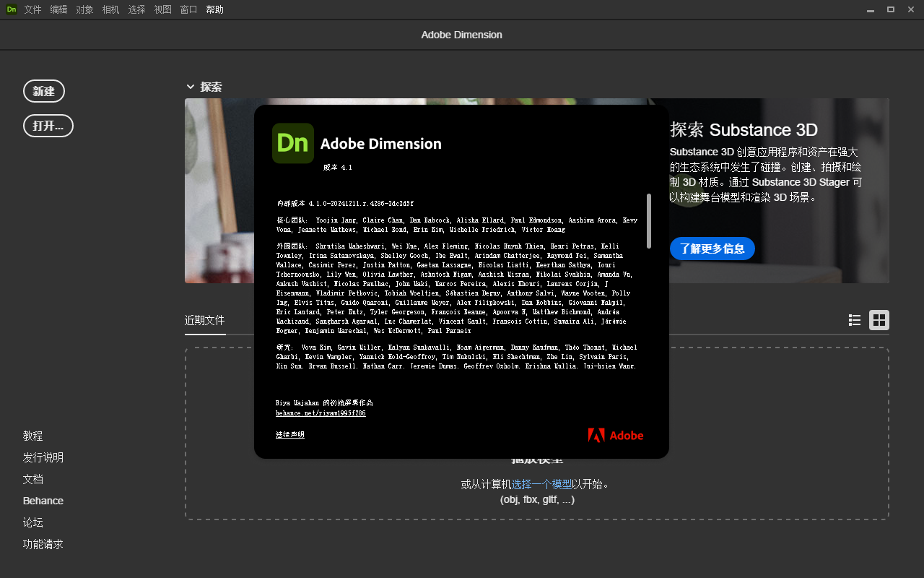
Task: Open the 文件 menu
Action: pos(32,9)
